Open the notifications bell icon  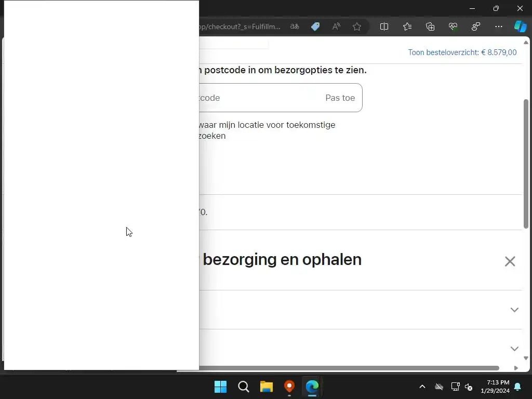point(518,387)
